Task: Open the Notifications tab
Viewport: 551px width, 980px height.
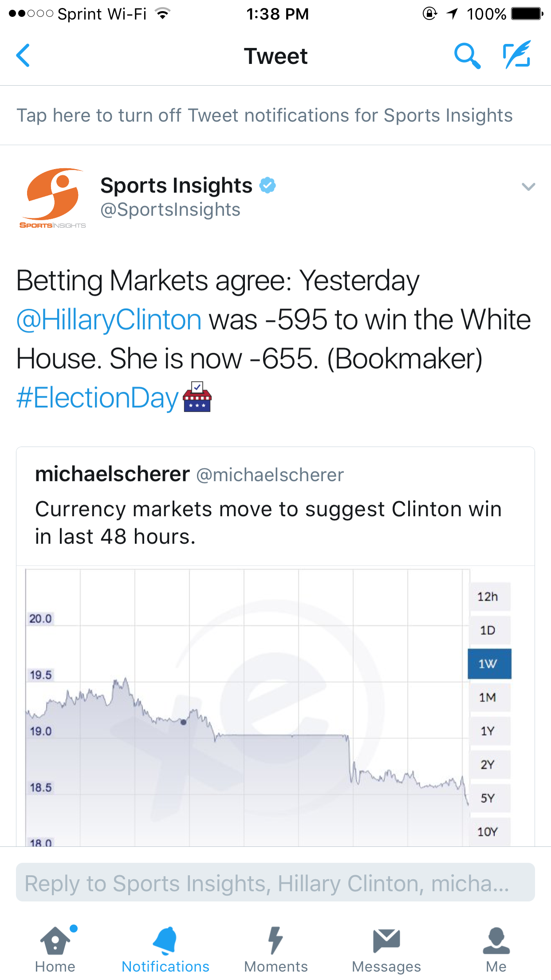Action: coord(165,949)
